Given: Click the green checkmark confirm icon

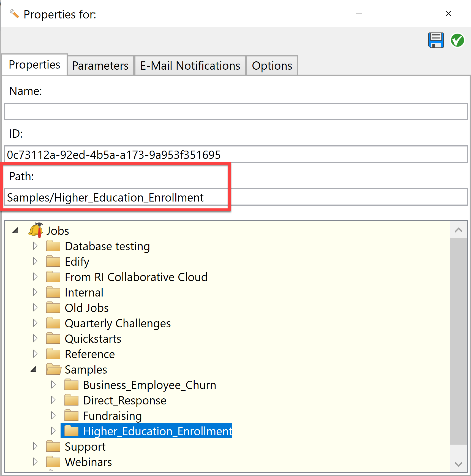Looking at the screenshot, I should (x=457, y=40).
